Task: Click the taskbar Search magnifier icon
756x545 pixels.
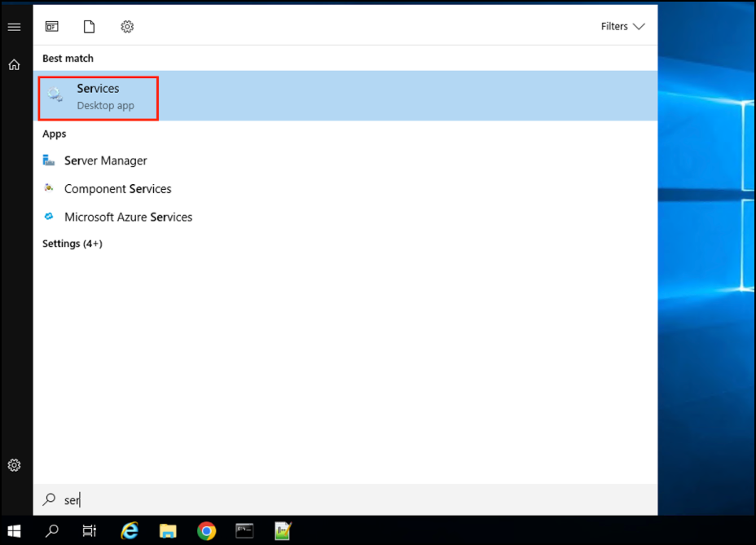Action: (x=51, y=531)
